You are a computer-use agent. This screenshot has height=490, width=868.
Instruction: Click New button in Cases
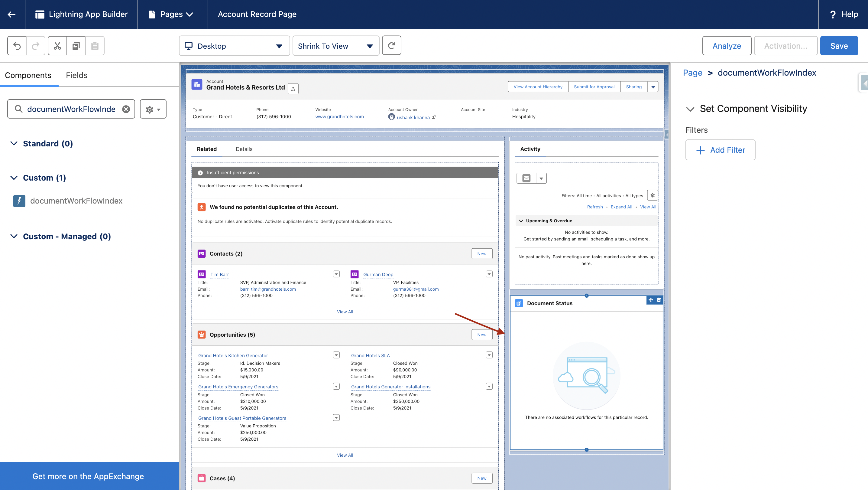[x=482, y=478]
